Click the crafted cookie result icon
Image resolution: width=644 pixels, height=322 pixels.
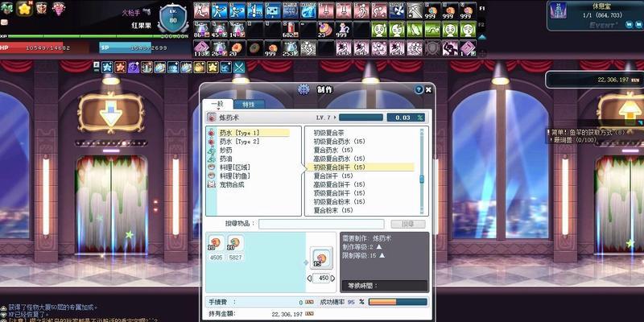321,258
